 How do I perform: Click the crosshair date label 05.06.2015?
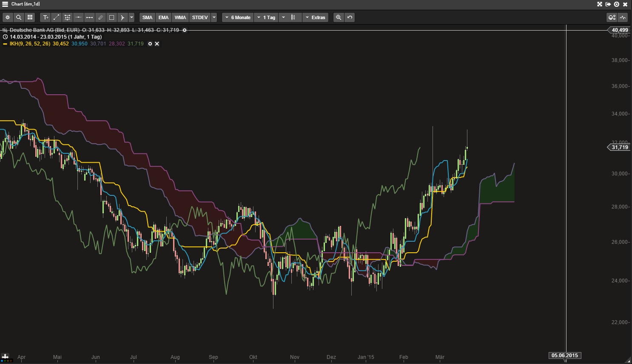pyautogui.click(x=565, y=356)
